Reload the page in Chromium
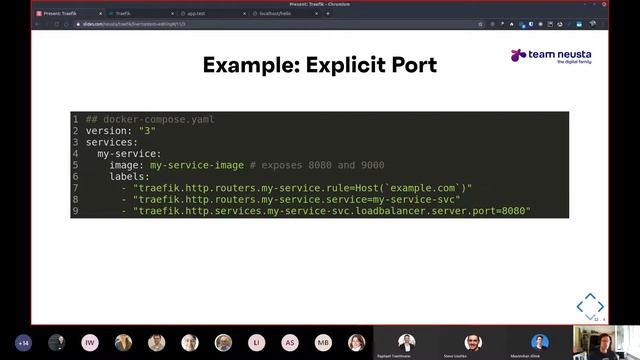Viewport: 640px width, 360px height. click(57, 24)
